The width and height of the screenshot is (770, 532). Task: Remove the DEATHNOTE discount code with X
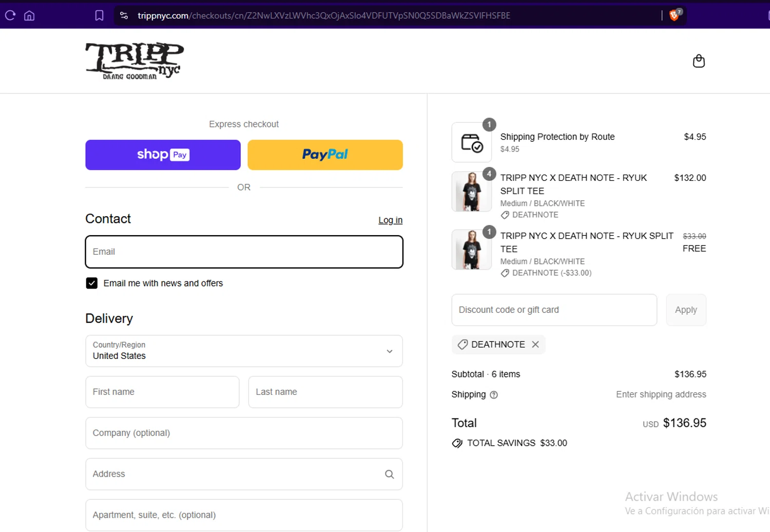535,345
